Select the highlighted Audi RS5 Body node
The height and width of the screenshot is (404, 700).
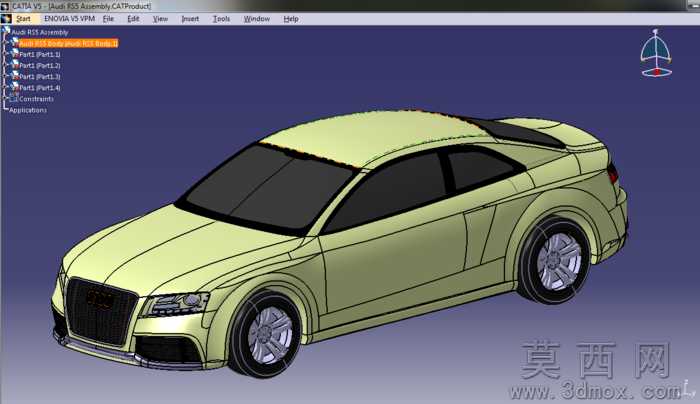68,43
